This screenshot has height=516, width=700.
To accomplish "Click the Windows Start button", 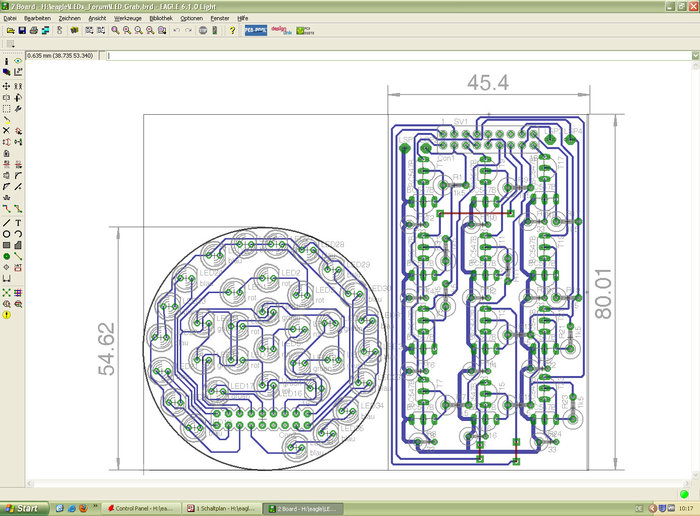I will 24,508.
